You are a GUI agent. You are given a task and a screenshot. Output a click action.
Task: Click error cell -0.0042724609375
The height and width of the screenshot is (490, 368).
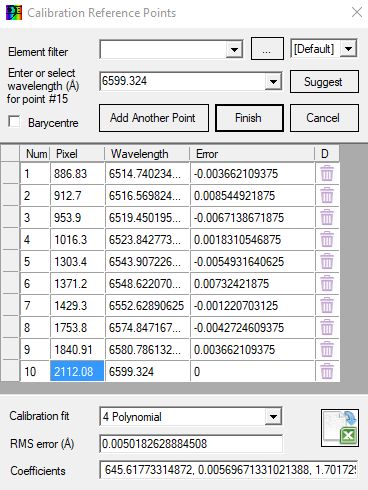(252, 327)
